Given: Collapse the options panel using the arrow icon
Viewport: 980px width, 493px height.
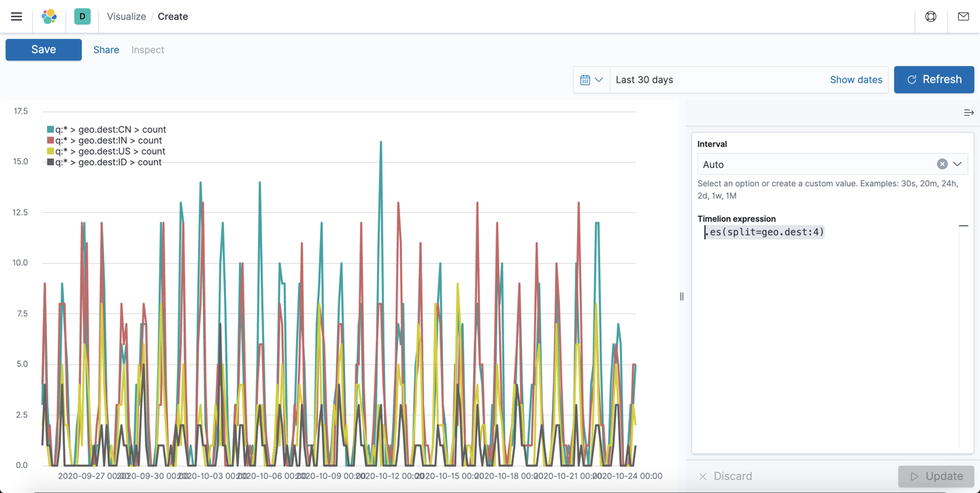Looking at the screenshot, I should (x=968, y=113).
